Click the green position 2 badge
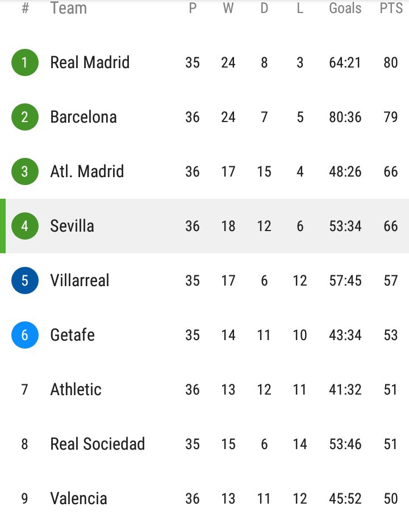The image size is (409, 532). [x=24, y=117]
